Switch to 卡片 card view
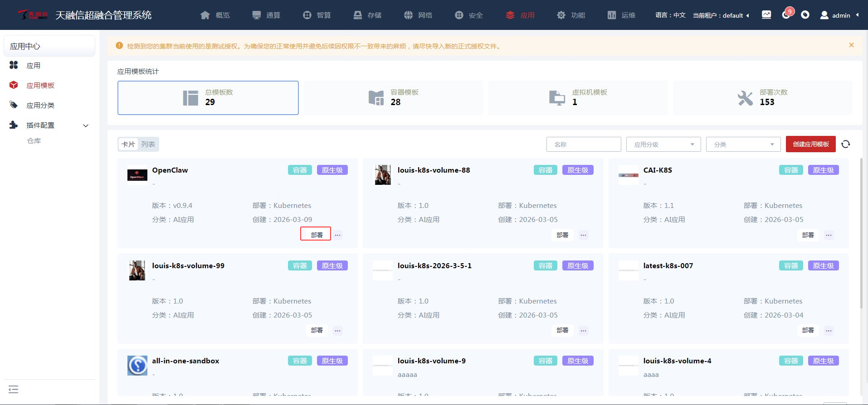 (x=128, y=144)
